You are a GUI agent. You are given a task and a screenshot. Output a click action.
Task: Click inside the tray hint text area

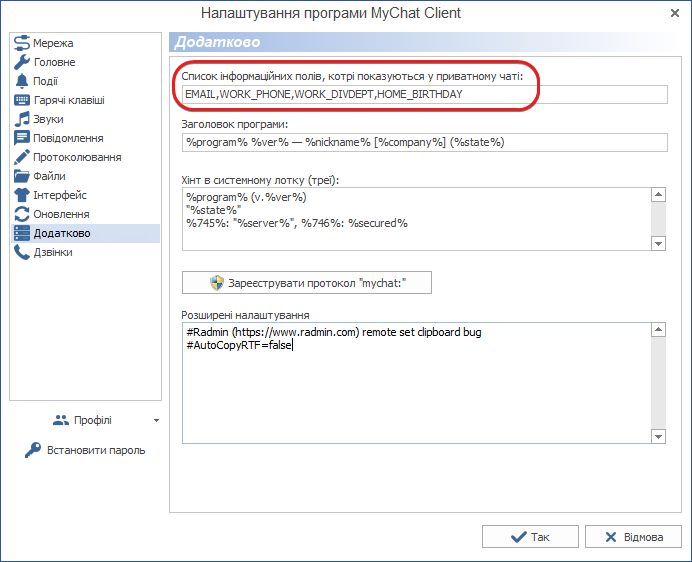[416, 219]
